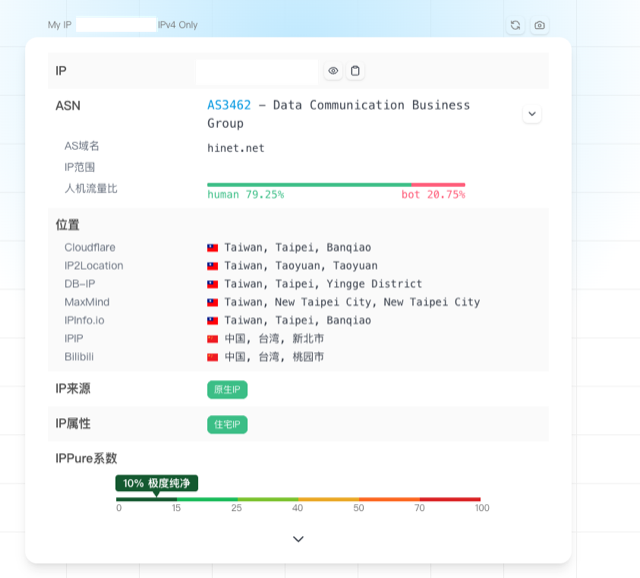Click the flag icon in Cloudflare row
640x578 pixels.
click(212, 248)
